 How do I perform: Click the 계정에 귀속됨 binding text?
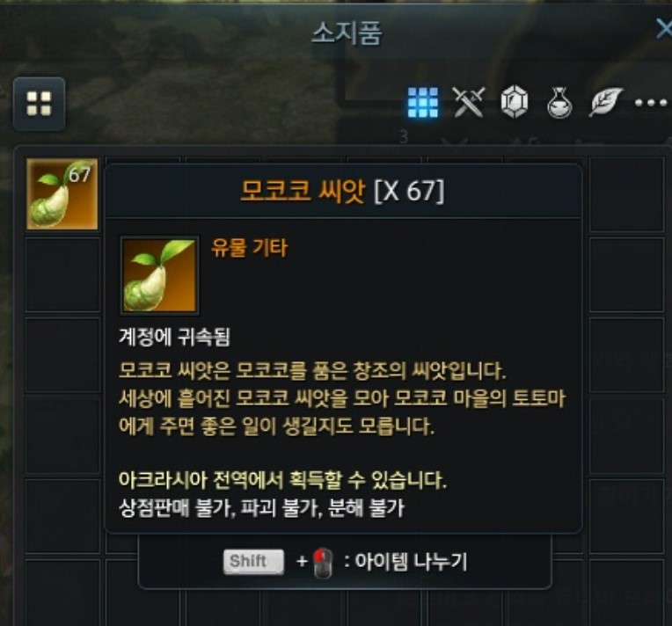(174, 337)
